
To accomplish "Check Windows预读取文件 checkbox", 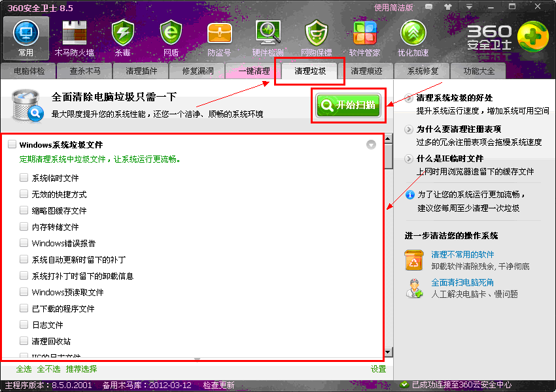I will [x=24, y=291].
